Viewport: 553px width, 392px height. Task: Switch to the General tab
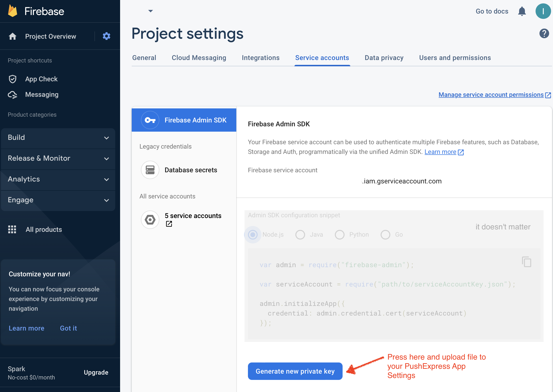click(144, 58)
